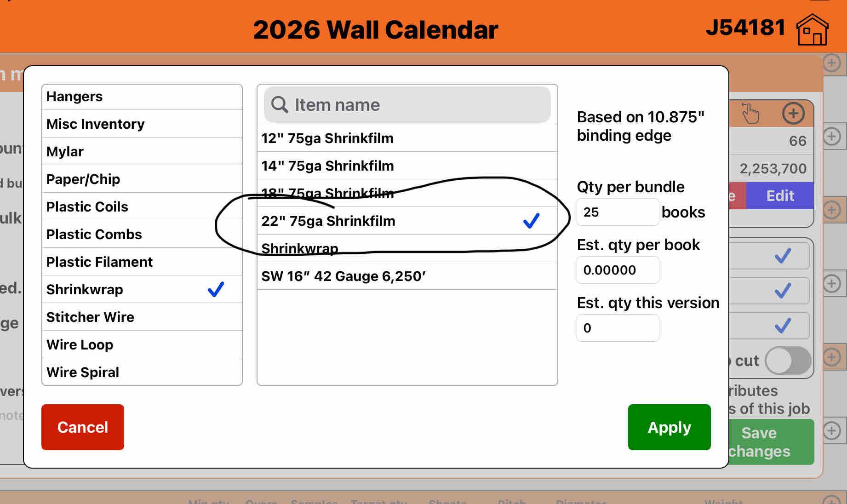Tap the plus icon right of 66
The width and height of the screenshot is (847, 504).
click(x=831, y=137)
